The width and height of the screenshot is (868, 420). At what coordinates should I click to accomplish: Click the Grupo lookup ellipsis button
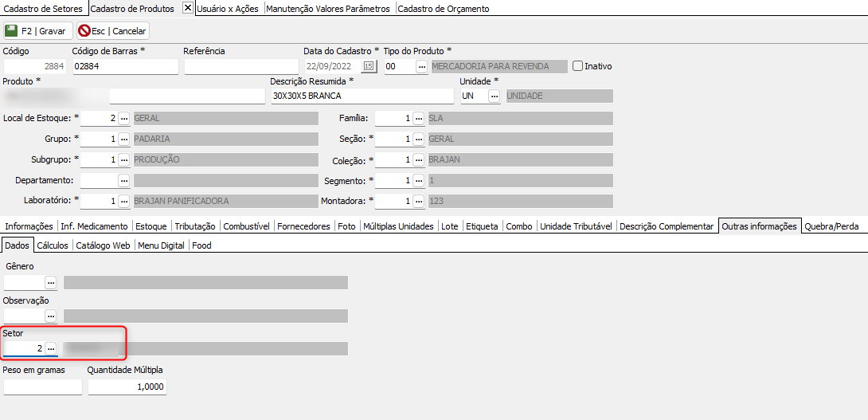point(123,139)
